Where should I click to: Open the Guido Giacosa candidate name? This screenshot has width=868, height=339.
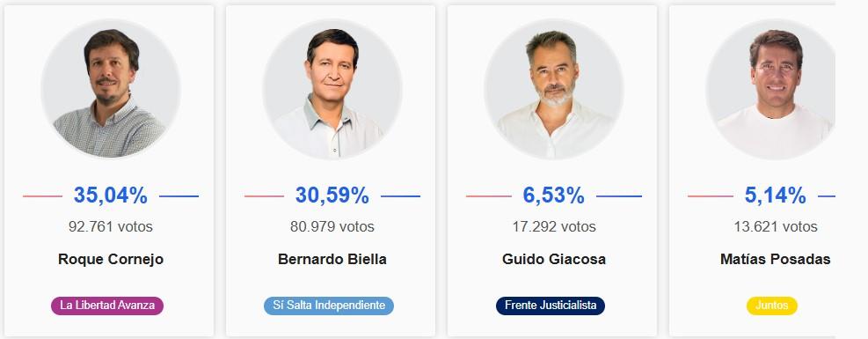[553, 259]
